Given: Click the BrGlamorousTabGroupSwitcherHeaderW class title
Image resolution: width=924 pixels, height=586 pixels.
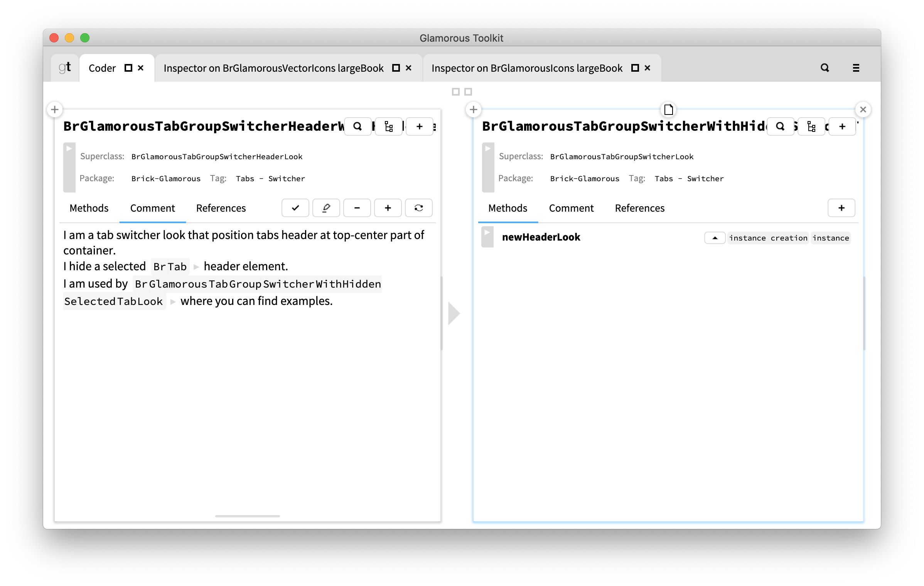Looking at the screenshot, I should pyautogui.click(x=204, y=126).
